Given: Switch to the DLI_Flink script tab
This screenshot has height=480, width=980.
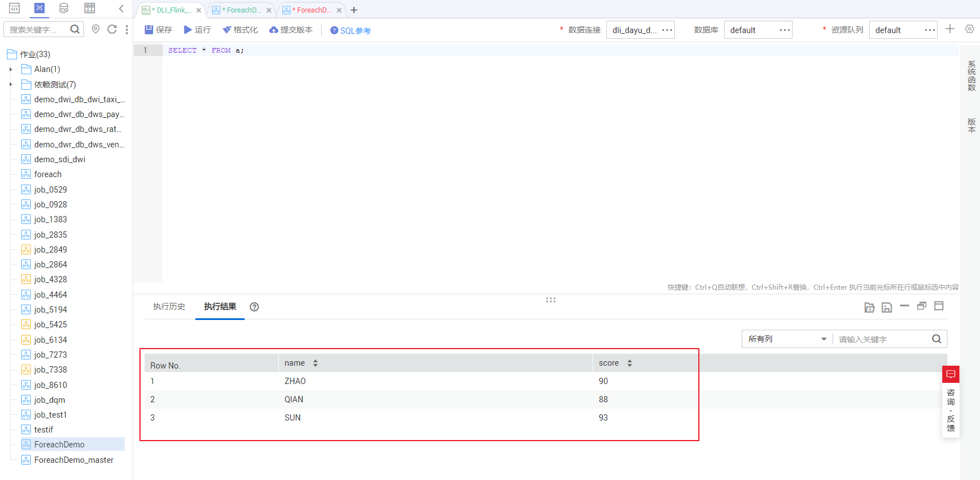Looking at the screenshot, I should coord(171,10).
